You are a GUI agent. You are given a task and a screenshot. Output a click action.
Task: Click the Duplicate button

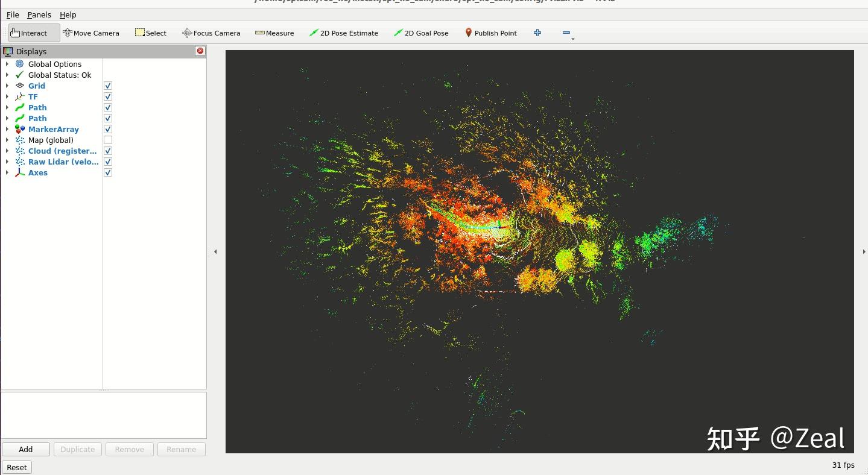coord(78,449)
